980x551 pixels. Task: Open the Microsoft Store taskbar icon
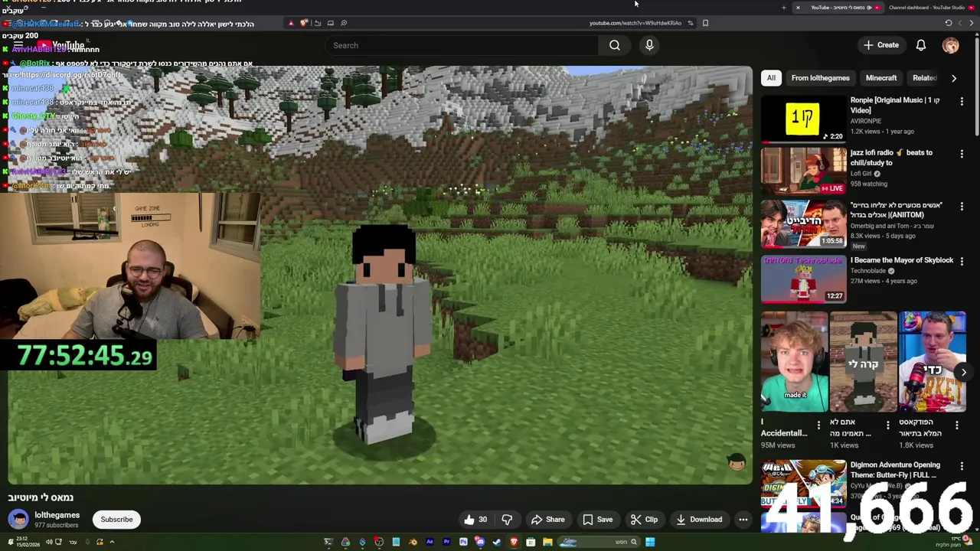[531, 542]
